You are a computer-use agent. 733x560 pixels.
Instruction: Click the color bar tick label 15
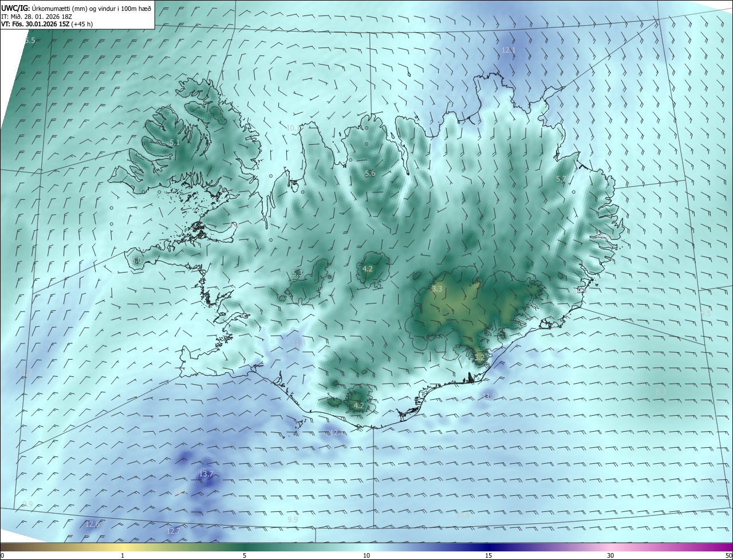(x=488, y=555)
